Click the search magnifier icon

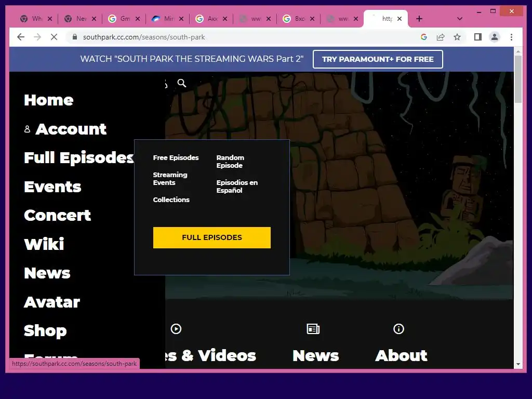[x=182, y=83]
